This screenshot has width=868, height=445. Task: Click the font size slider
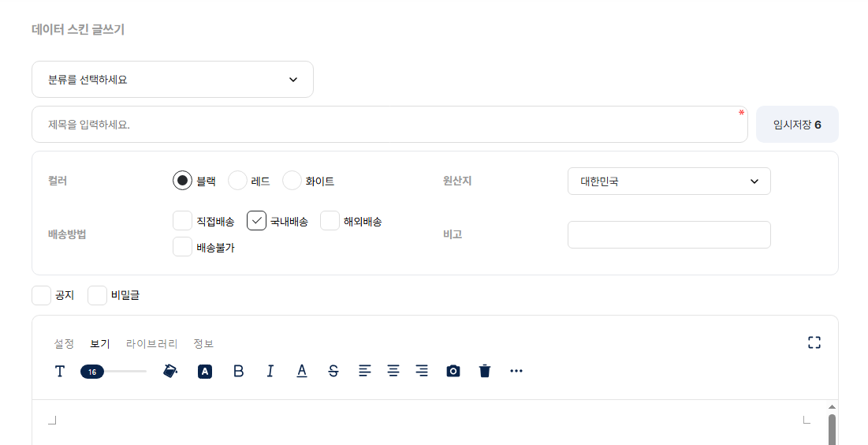(x=114, y=372)
